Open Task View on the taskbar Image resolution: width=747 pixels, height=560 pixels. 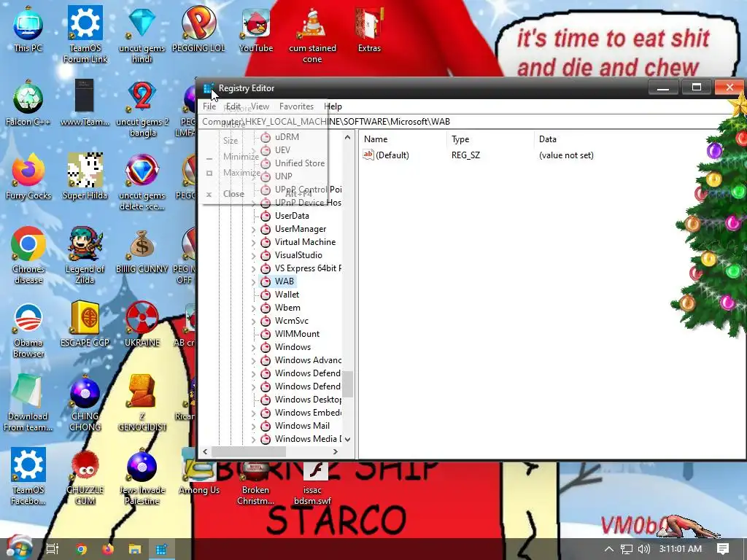[53, 549]
